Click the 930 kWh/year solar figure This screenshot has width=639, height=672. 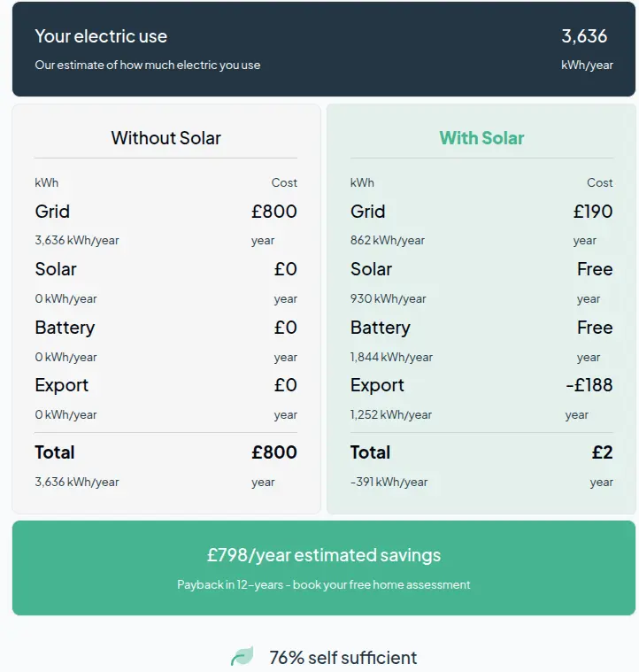click(388, 299)
